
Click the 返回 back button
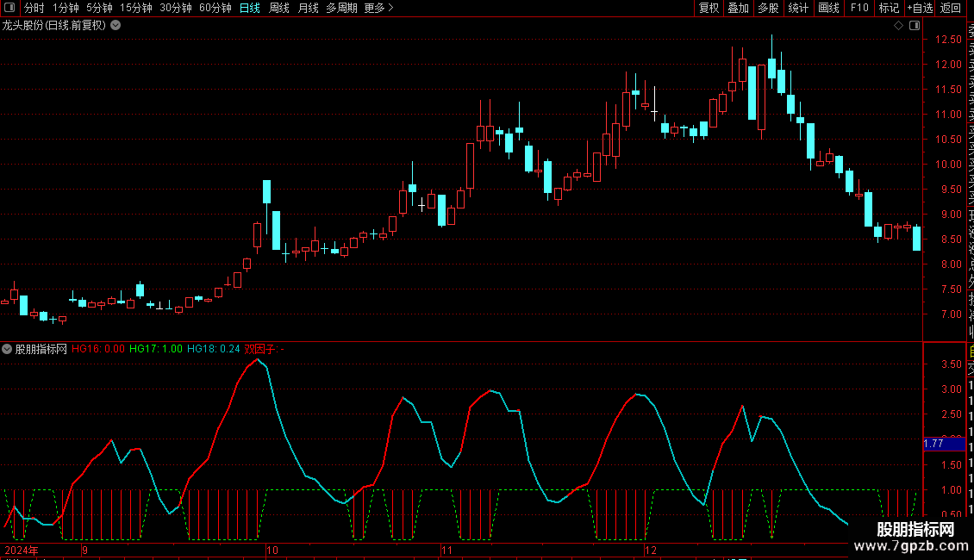point(951,8)
